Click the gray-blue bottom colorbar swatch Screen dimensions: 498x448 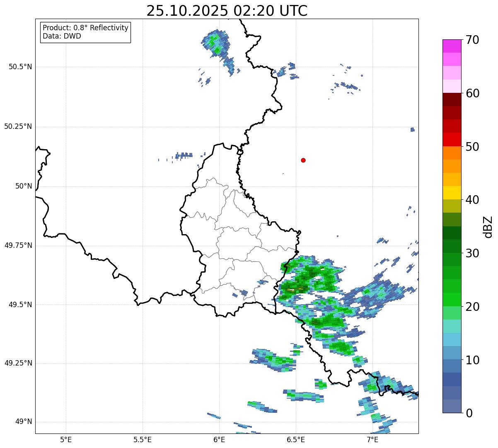[x=452, y=406]
